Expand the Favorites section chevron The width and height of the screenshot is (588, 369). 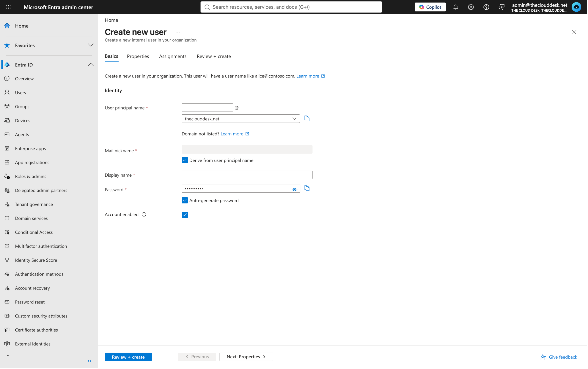coord(91,45)
